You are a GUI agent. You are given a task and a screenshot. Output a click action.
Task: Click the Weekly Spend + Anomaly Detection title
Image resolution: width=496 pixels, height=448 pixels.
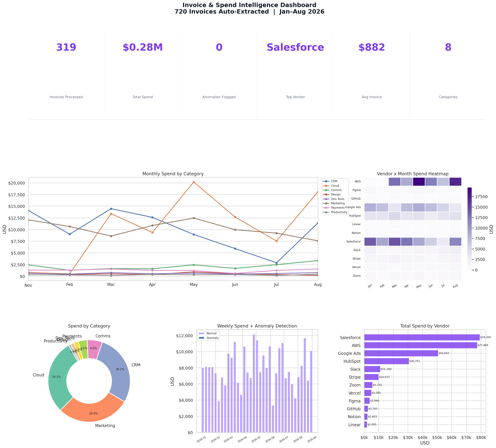[257, 326]
